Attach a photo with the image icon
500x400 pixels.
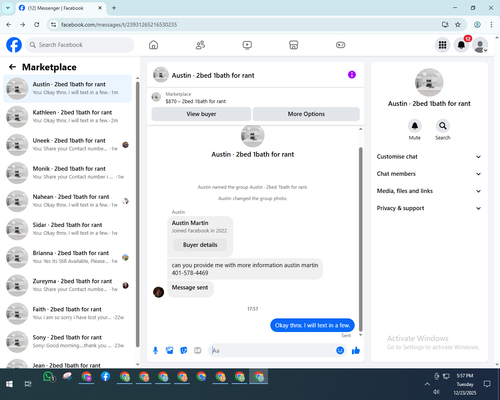click(170, 350)
